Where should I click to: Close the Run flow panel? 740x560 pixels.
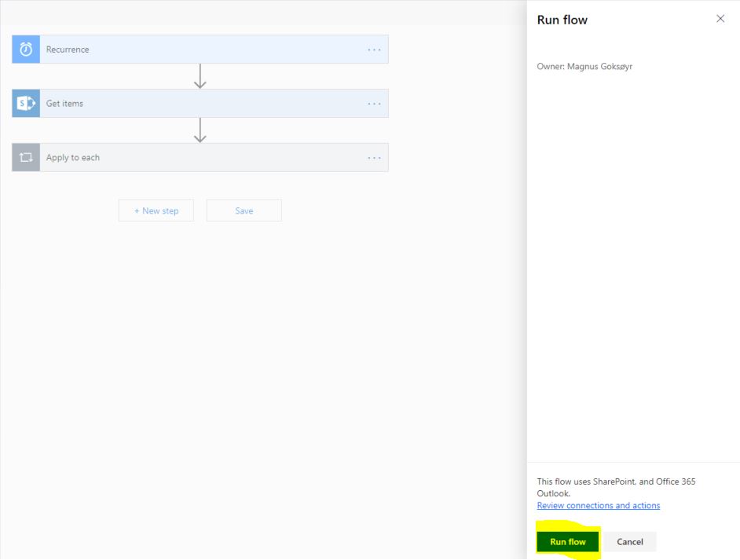pos(720,19)
